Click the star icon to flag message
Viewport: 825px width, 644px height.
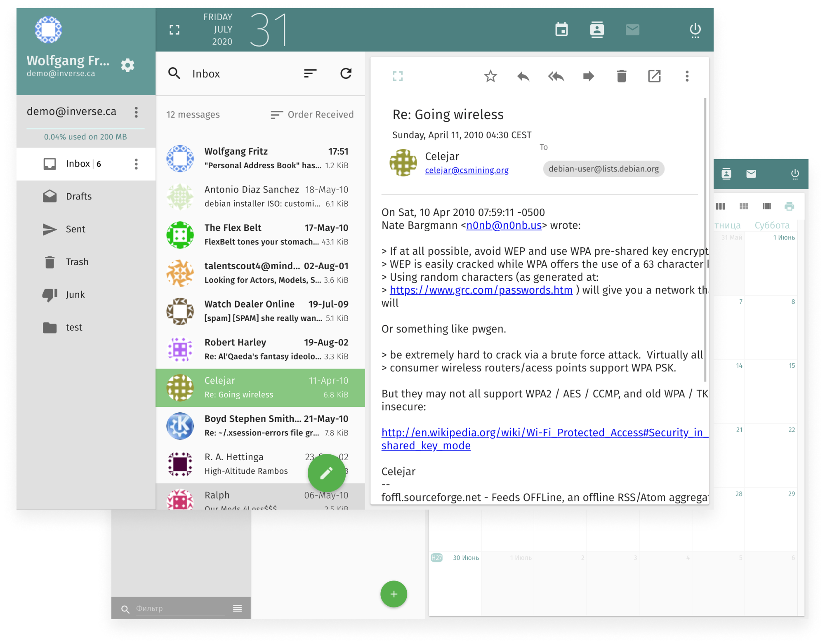pyautogui.click(x=490, y=76)
